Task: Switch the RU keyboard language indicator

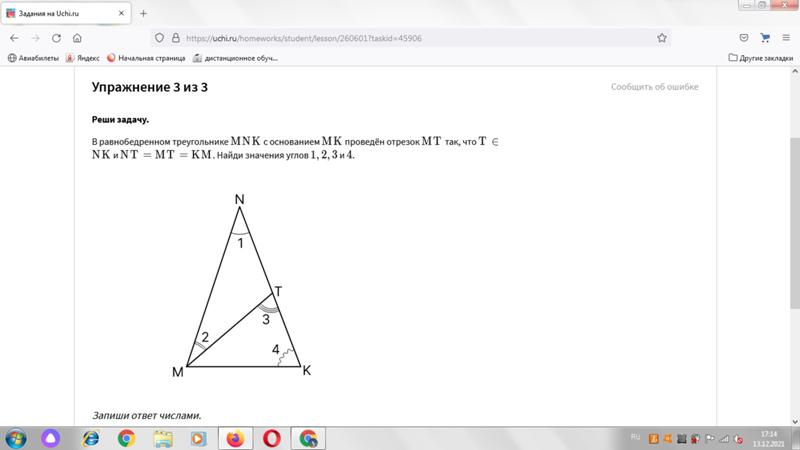Action: tap(635, 438)
